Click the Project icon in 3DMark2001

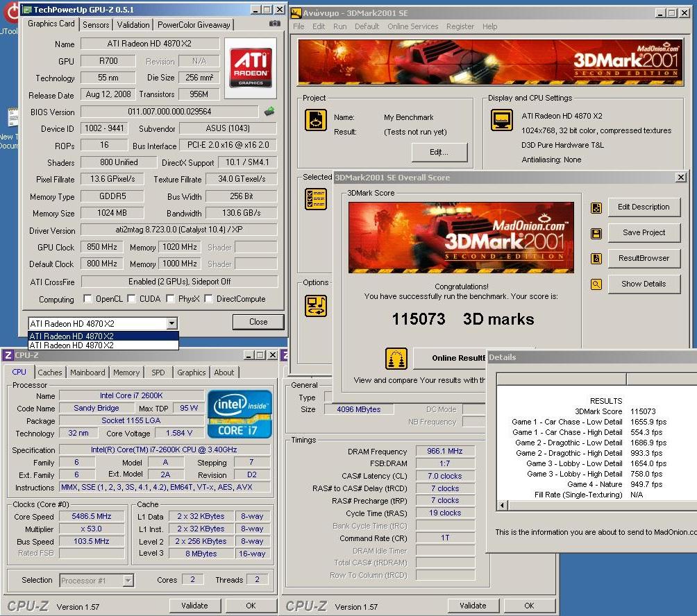coord(316,120)
